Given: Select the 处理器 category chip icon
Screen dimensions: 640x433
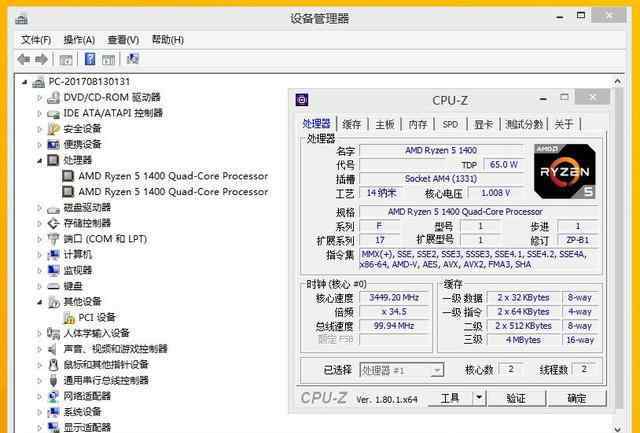Looking at the screenshot, I should tap(53, 160).
